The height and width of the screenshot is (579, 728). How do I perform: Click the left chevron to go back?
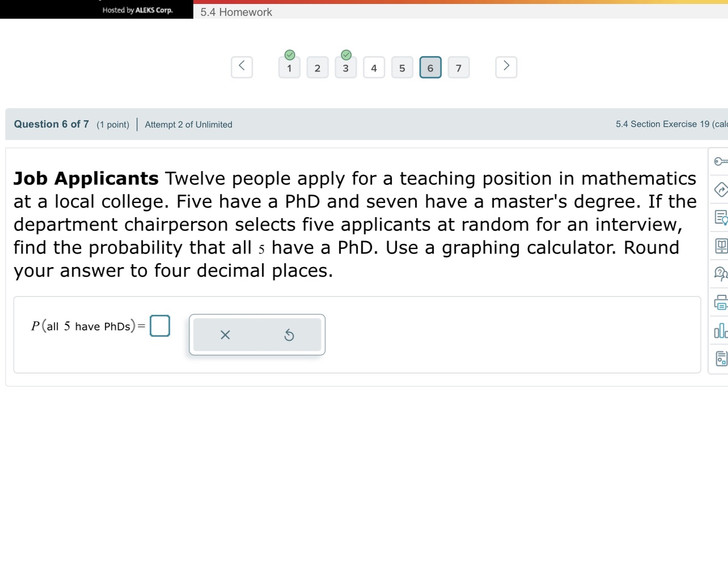[x=242, y=66]
